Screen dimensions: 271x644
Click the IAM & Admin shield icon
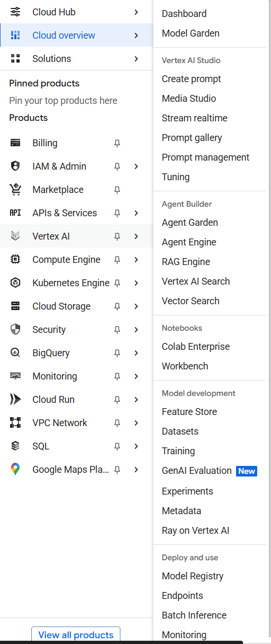(15, 166)
